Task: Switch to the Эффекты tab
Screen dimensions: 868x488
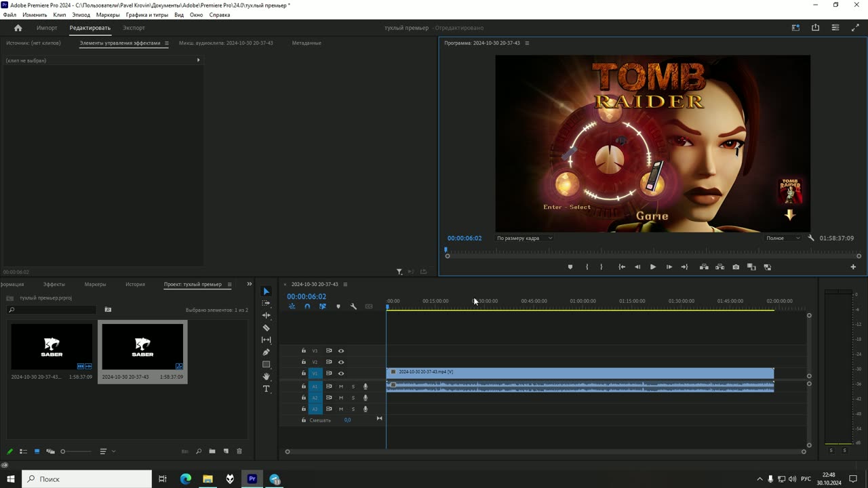Action: (x=54, y=284)
